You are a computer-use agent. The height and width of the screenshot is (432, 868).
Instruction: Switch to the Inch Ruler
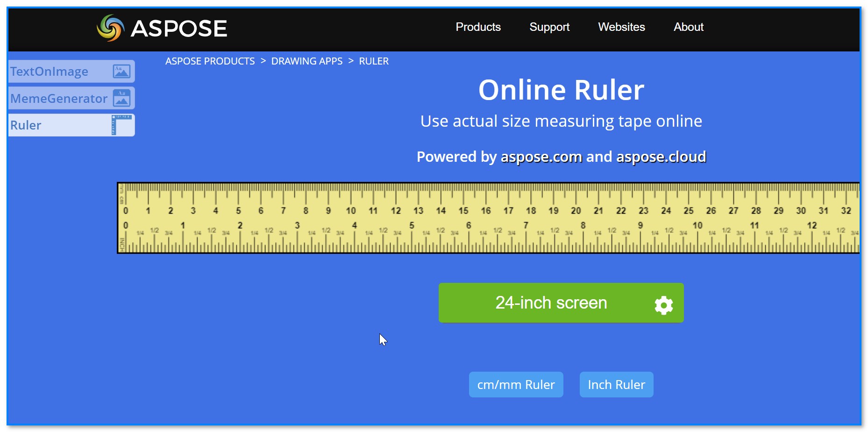616,384
